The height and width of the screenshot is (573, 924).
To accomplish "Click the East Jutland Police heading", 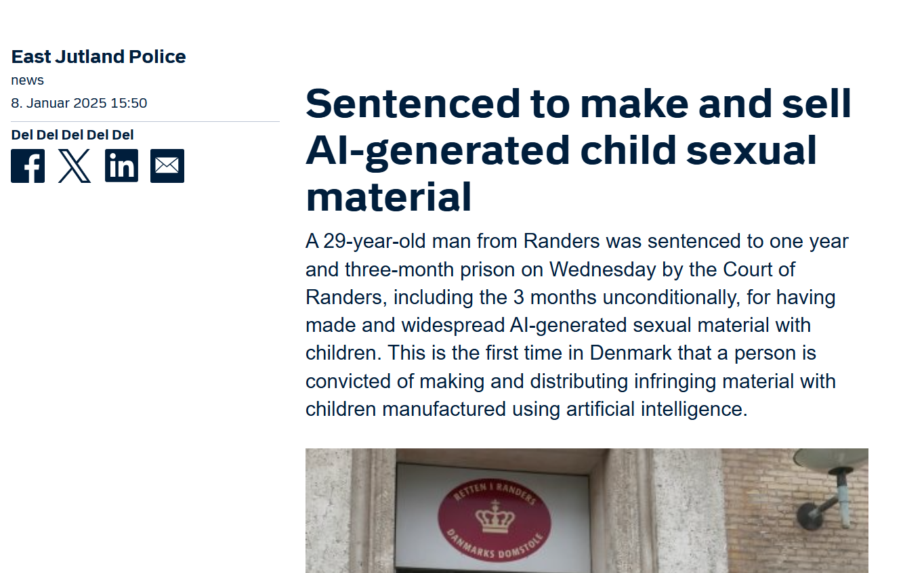I will [98, 56].
